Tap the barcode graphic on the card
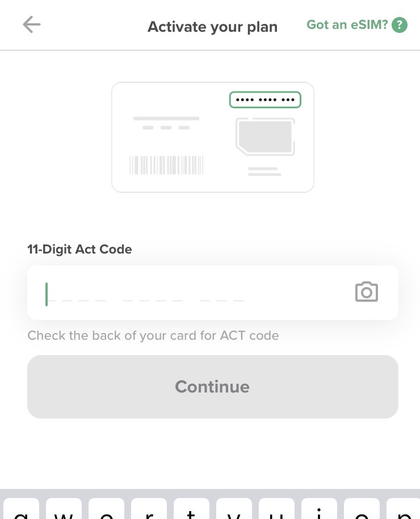This screenshot has height=519, width=420. (166, 164)
